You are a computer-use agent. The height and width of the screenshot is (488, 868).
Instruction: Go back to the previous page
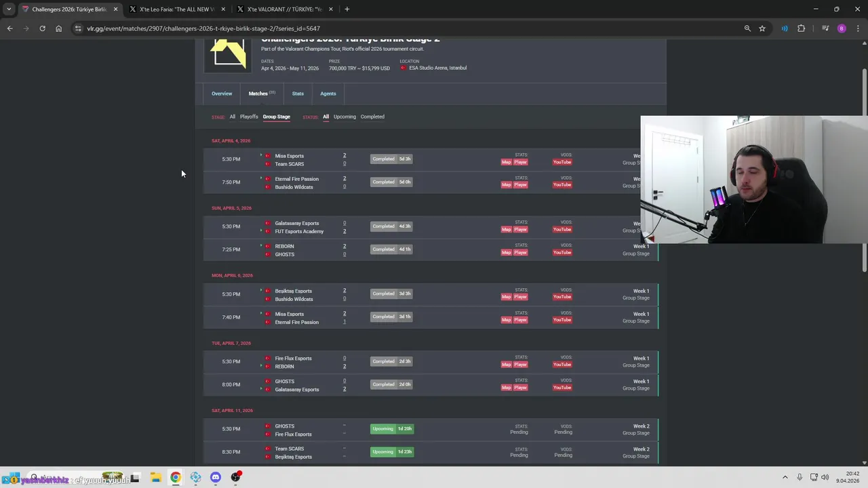(x=9, y=28)
